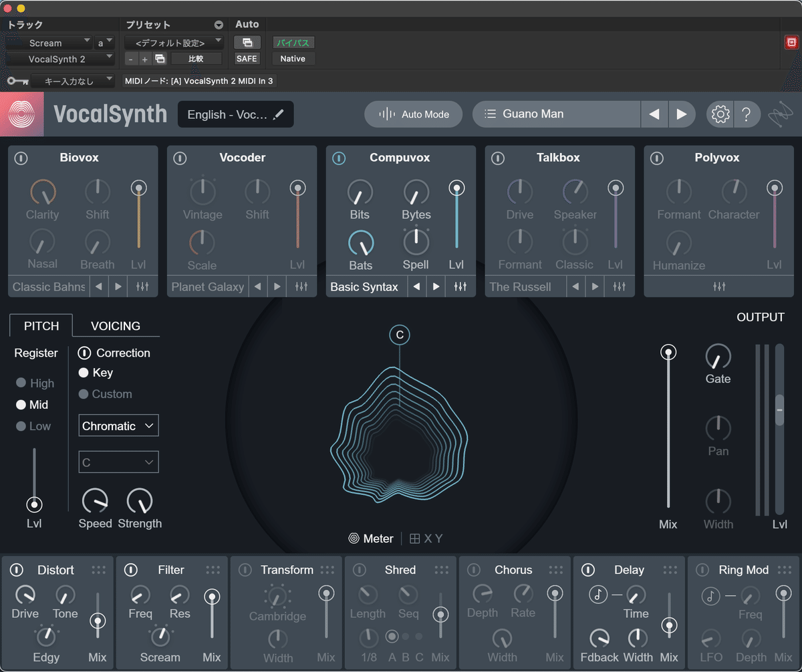
Task: Select the Custom correction radio button
Action: click(x=84, y=394)
